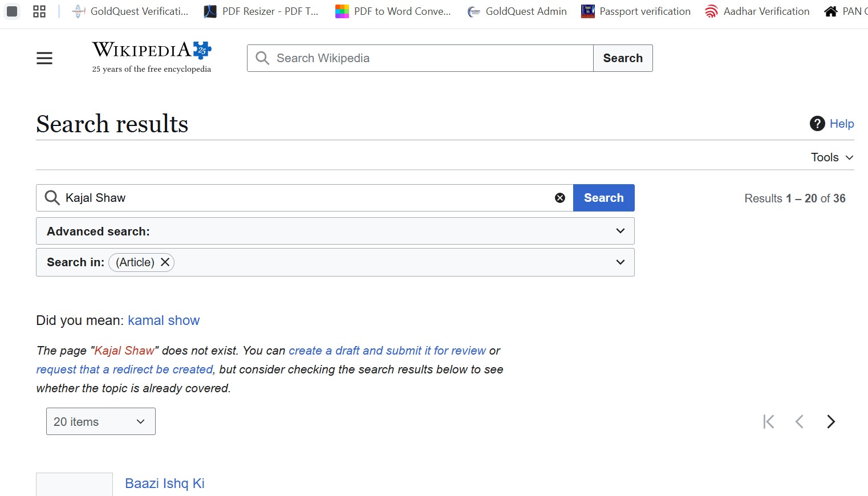The height and width of the screenshot is (496, 868).
Task: Click the previous results page arrow
Action: tap(800, 422)
